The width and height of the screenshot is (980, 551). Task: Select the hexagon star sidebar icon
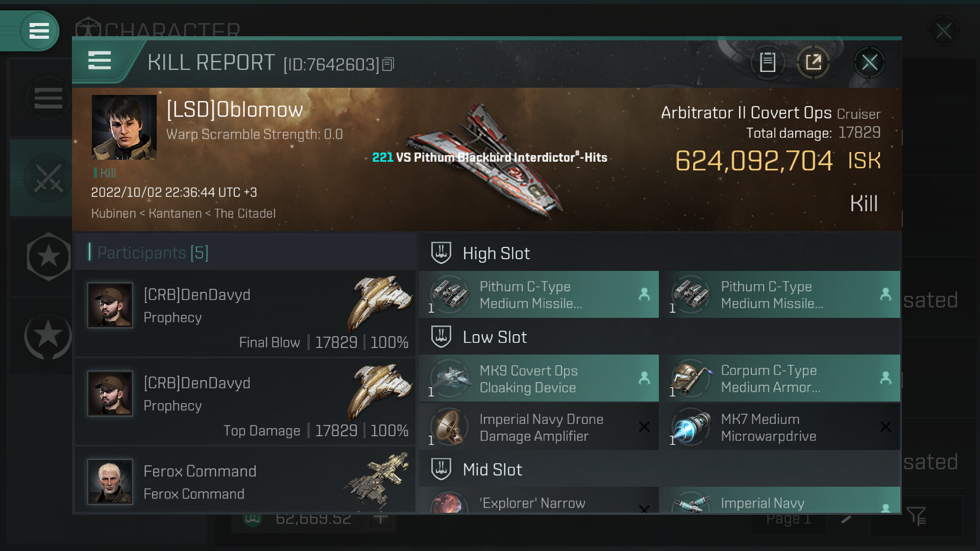pyautogui.click(x=48, y=257)
